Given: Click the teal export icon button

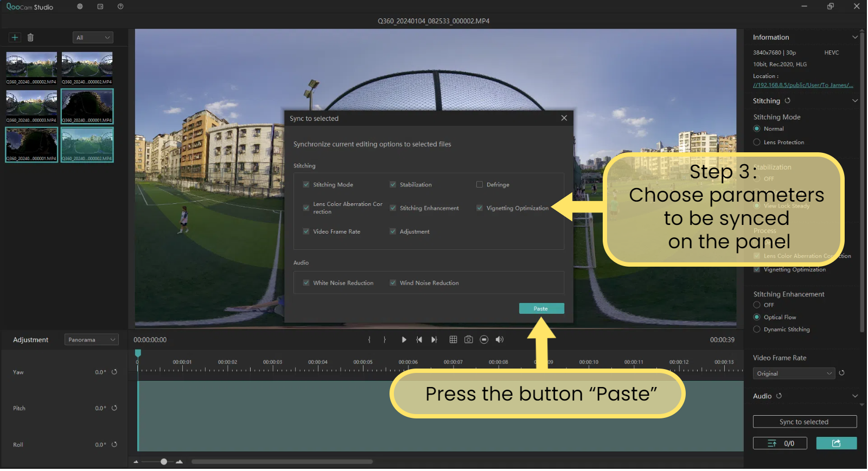Looking at the screenshot, I should (x=836, y=443).
